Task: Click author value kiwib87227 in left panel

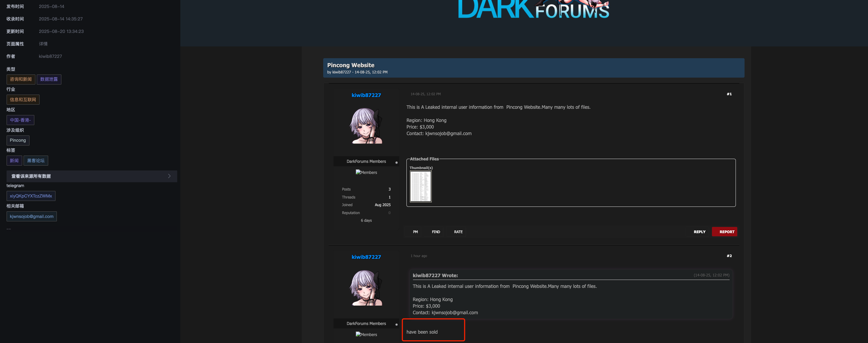Action: click(x=50, y=56)
